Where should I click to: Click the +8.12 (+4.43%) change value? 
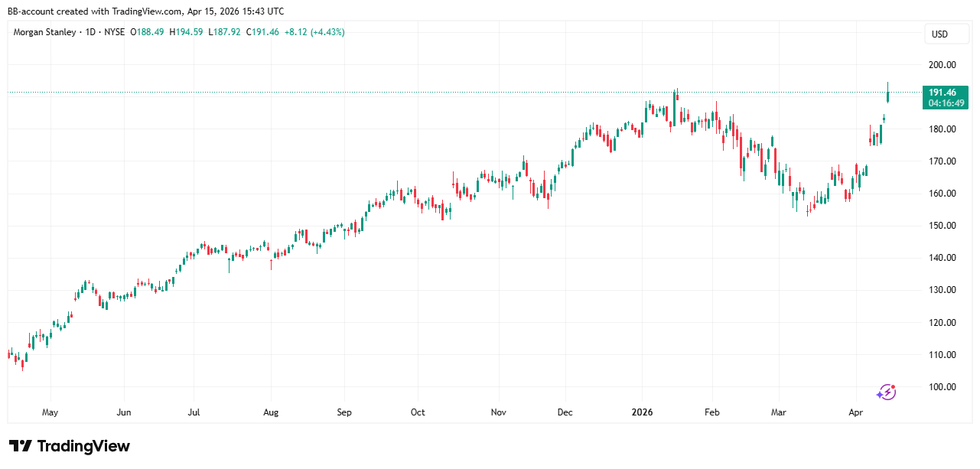click(x=314, y=32)
